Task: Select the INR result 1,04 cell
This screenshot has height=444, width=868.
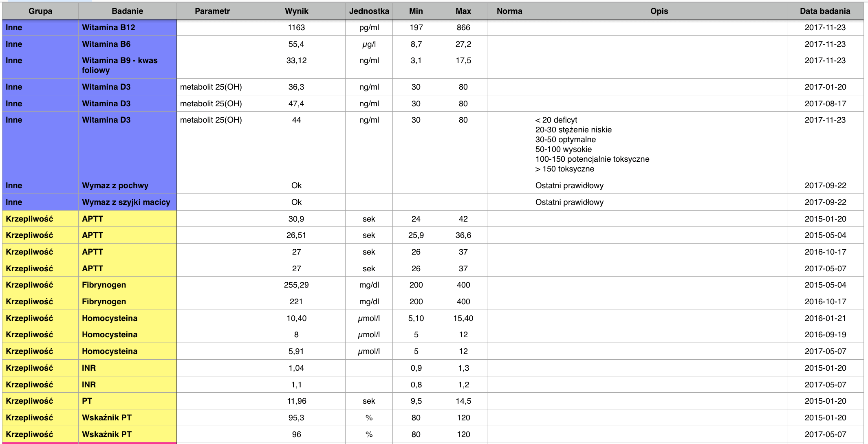Action: click(x=297, y=368)
